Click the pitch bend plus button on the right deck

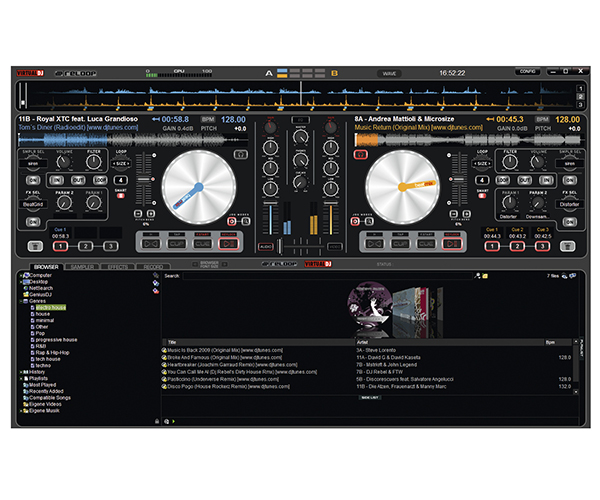click(466, 214)
